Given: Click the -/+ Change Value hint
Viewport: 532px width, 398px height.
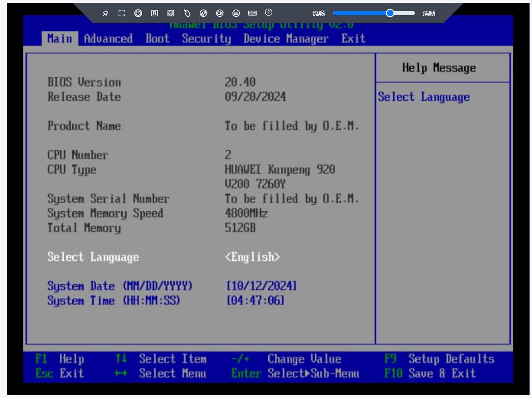Looking at the screenshot, I should point(286,359).
